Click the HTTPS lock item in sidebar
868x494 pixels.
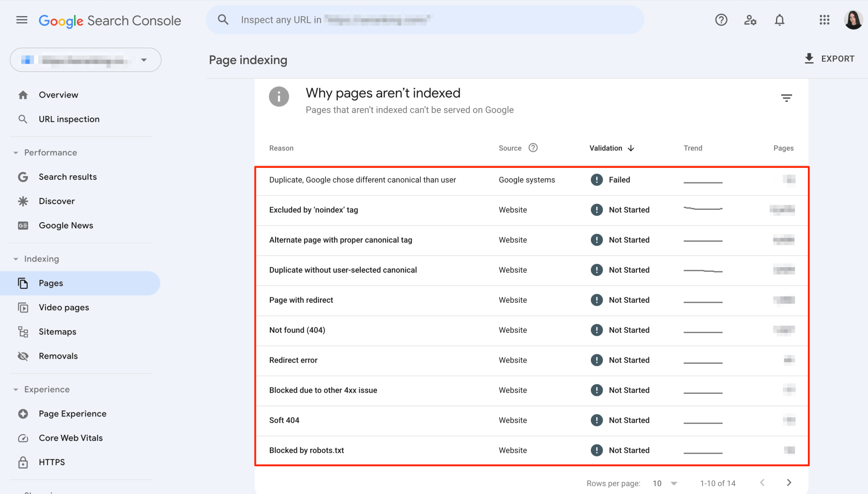pos(52,462)
